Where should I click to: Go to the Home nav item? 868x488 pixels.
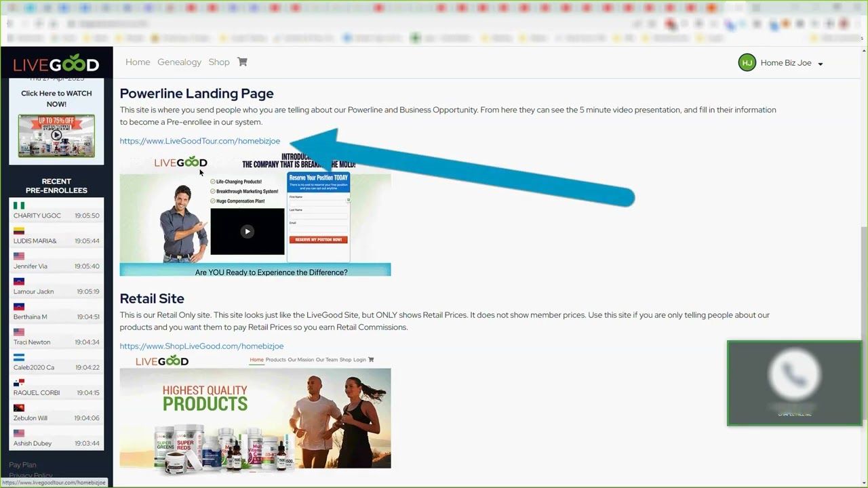click(138, 62)
